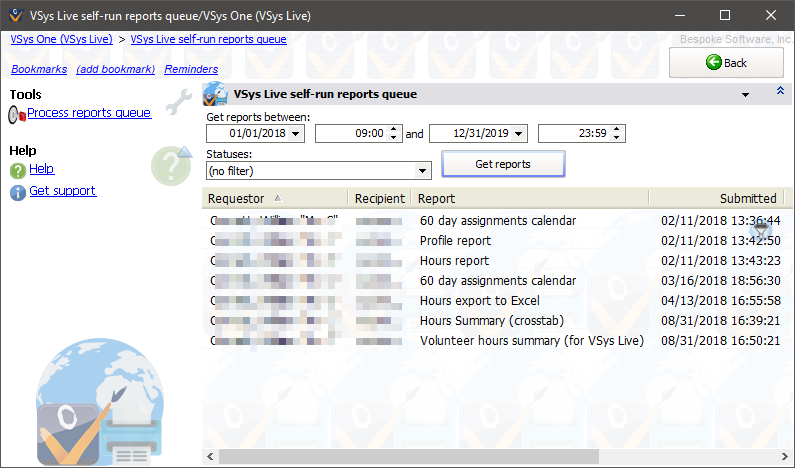The image size is (795, 468).
Task: Expand the Statuses filter combo box
Action: pyautogui.click(x=423, y=171)
